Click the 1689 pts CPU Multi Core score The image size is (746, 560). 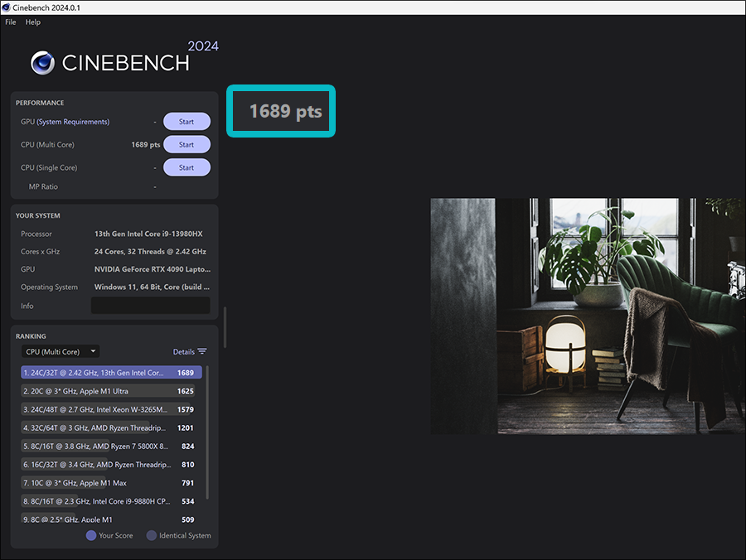(x=146, y=144)
